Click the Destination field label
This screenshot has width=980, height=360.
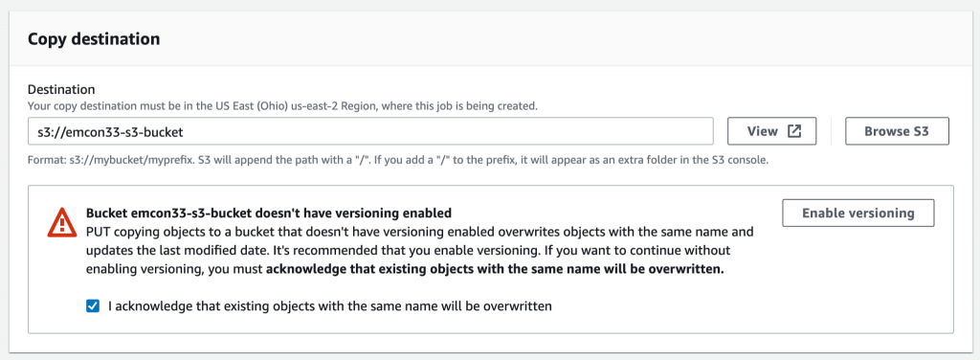[61, 89]
